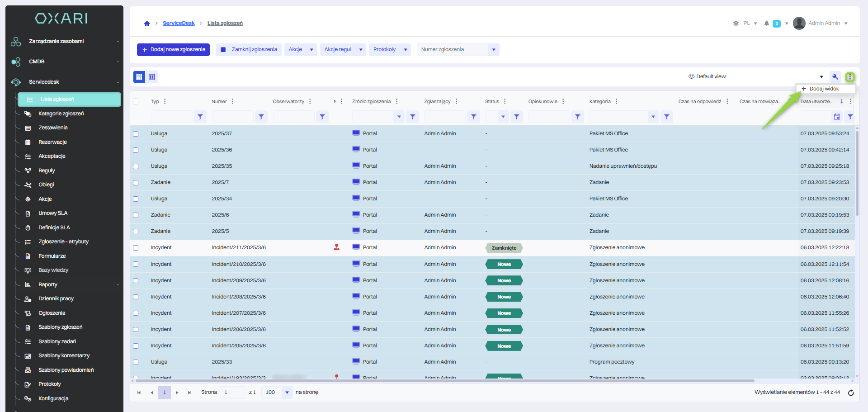Switch to grid view icon
This screenshot has height=412, width=868.
point(139,77)
